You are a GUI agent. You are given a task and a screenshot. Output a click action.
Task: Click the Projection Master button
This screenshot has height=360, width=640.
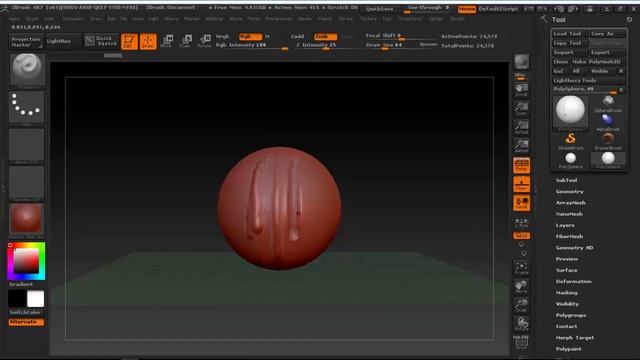(26, 42)
